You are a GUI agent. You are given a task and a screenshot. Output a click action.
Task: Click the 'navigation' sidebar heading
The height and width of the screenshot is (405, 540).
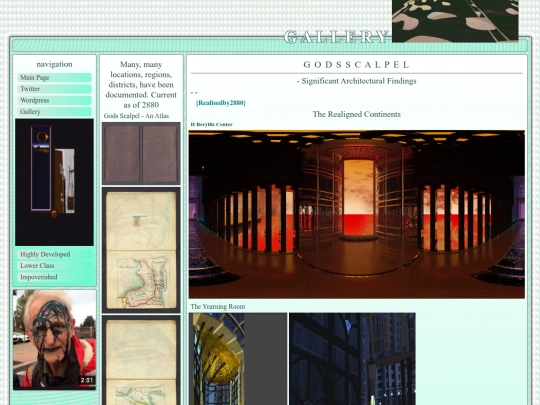click(x=54, y=64)
